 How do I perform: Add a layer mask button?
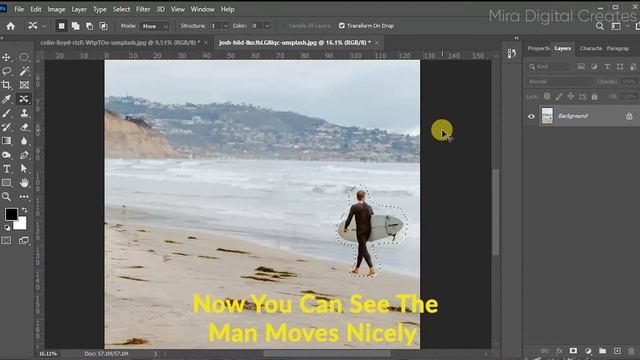click(x=573, y=351)
